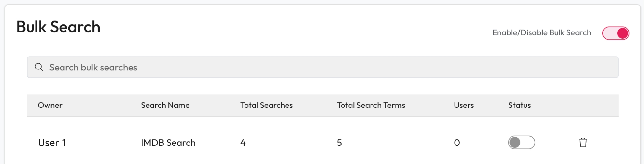Screen dimensions: 644x164
Task: Click the Total Searches column header
Action: (266, 105)
